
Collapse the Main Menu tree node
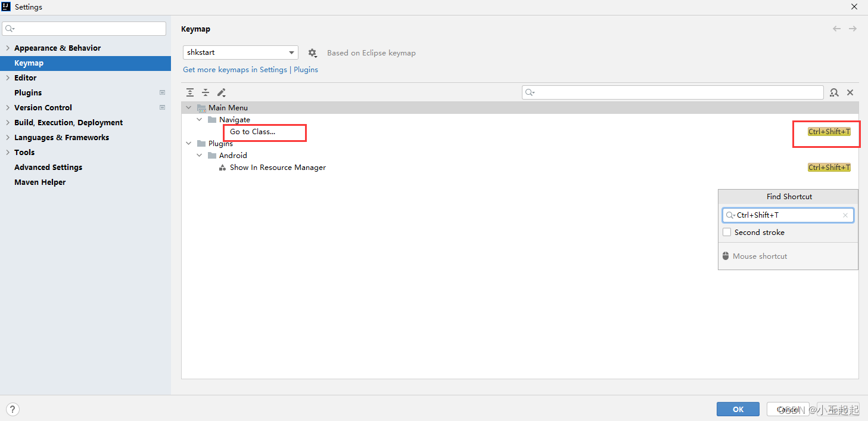click(x=189, y=108)
